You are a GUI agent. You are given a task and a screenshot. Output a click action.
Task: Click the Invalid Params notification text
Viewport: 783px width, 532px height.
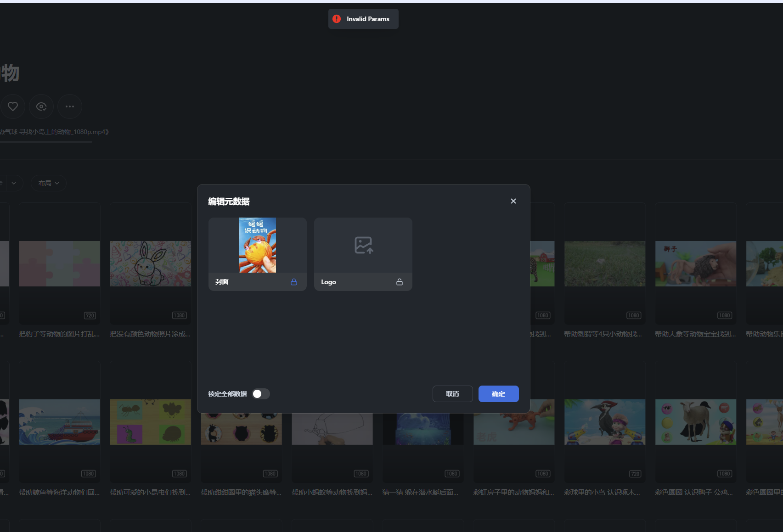click(368, 19)
